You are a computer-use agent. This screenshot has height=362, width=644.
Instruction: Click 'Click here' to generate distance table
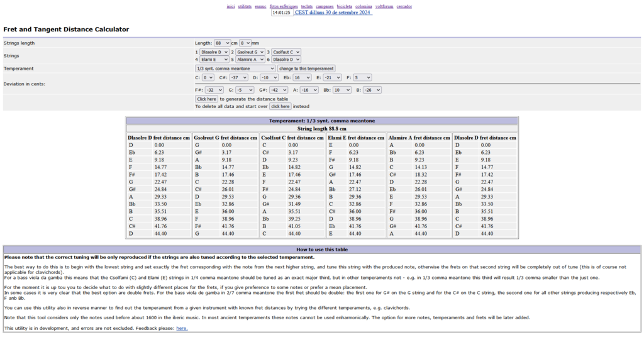pyautogui.click(x=206, y=99)
